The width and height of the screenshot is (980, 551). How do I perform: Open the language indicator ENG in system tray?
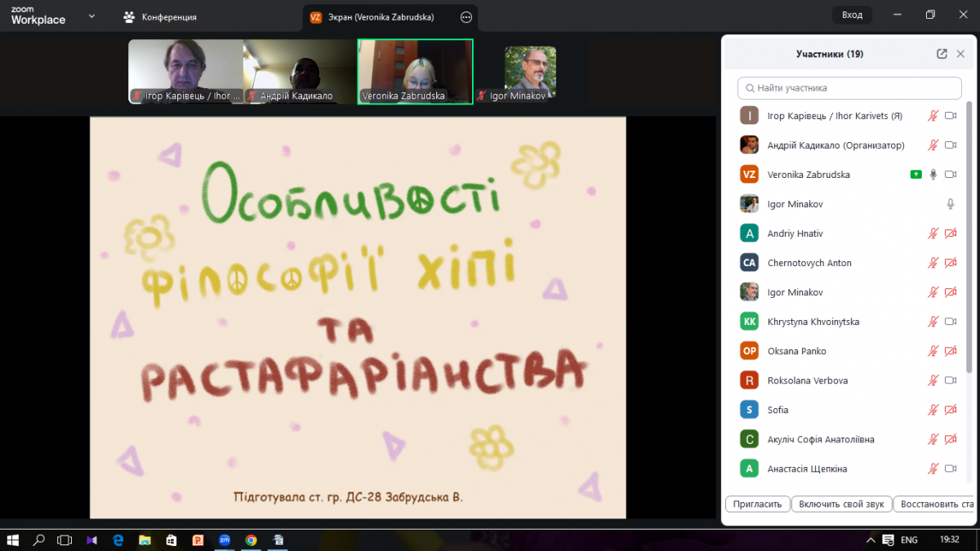pyautogui.click(x=909, y=540)
